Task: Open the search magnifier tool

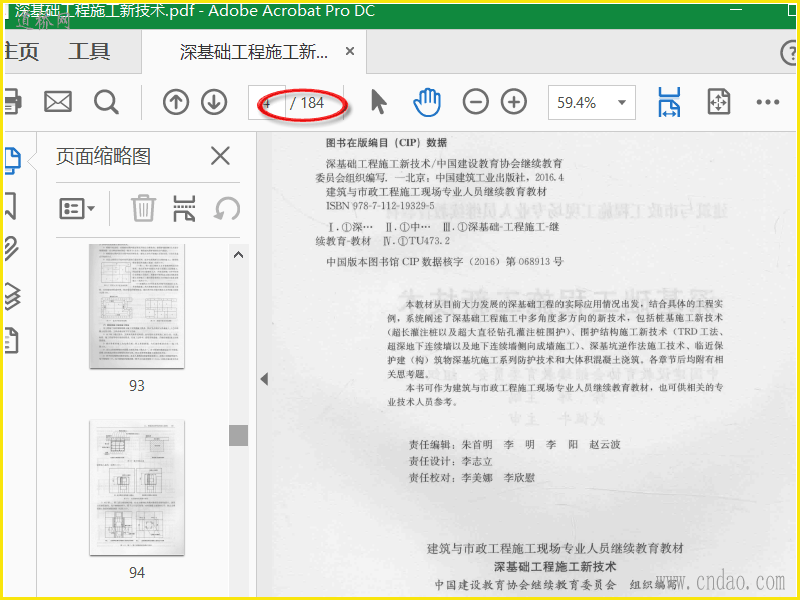Action: [106, 102]
